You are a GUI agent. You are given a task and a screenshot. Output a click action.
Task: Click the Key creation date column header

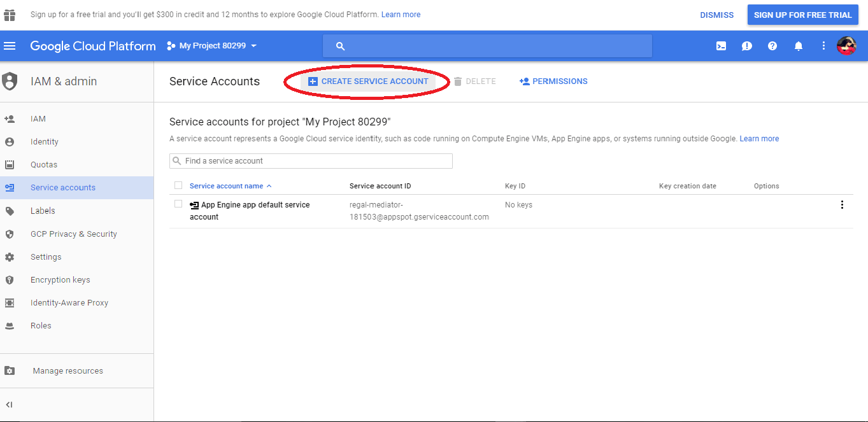point(688,186)
